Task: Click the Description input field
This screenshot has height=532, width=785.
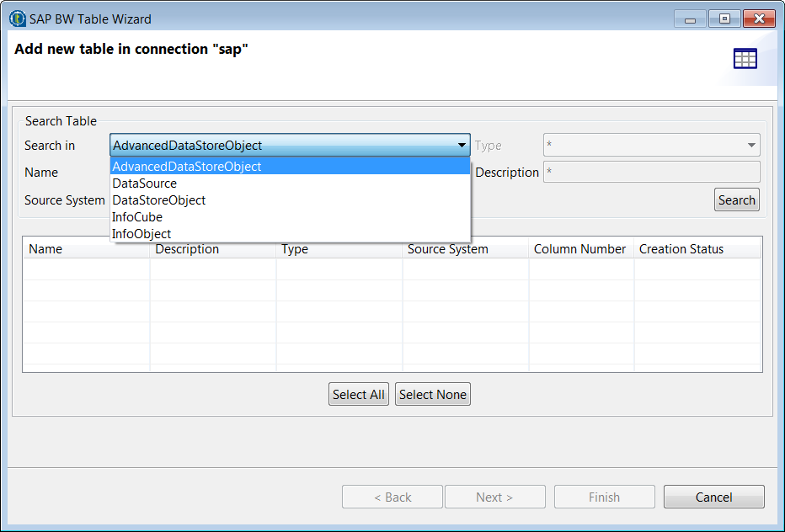Action: [x=651, y=173]
